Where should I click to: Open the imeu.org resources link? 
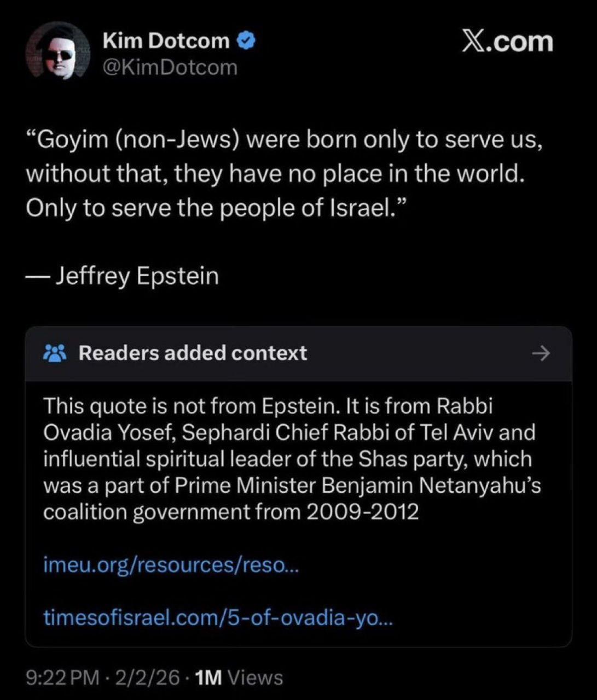171,565
